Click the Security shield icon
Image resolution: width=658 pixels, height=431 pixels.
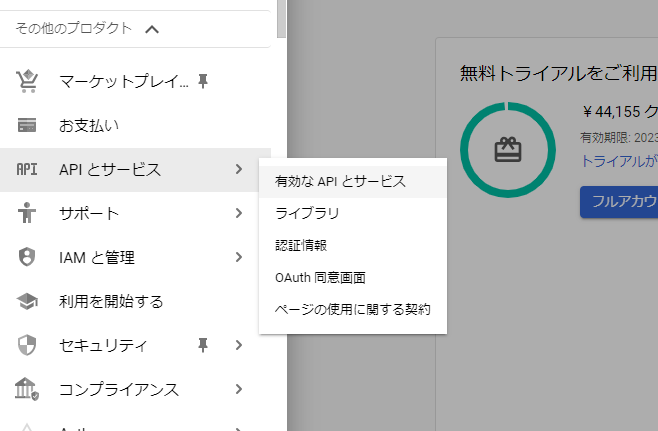(x=27, y=345)
